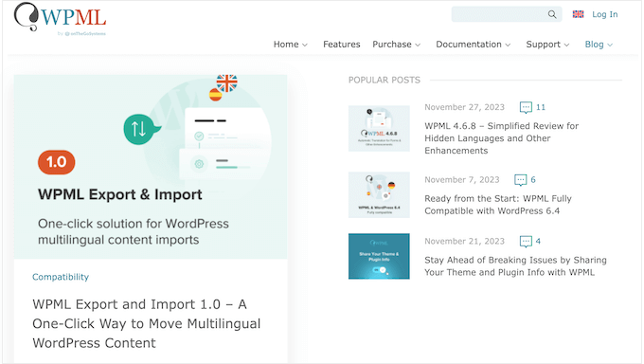This screenshot has width=644, height=364.
Task: Click the search magnifier icon
Action: 552,14
